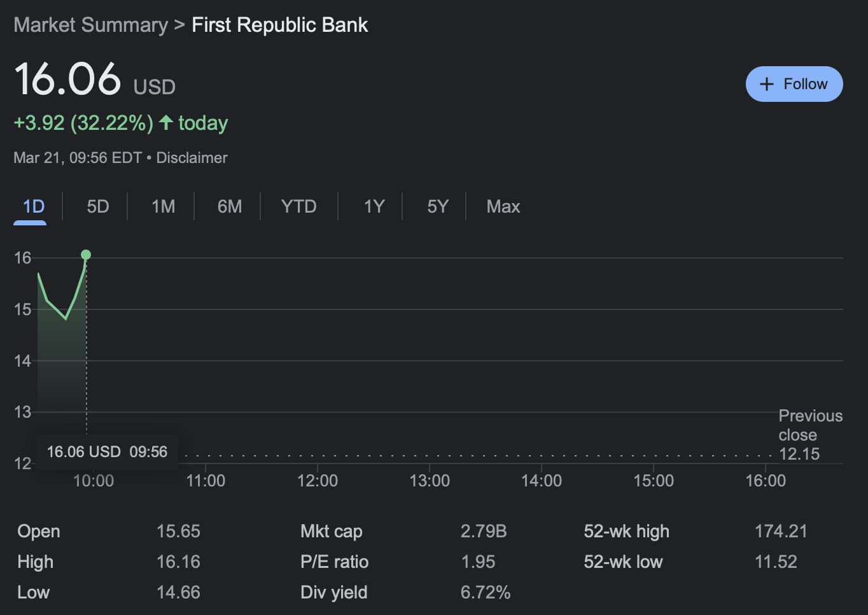
Task: Click the Previous close 12.15 label
Action: 809,435
